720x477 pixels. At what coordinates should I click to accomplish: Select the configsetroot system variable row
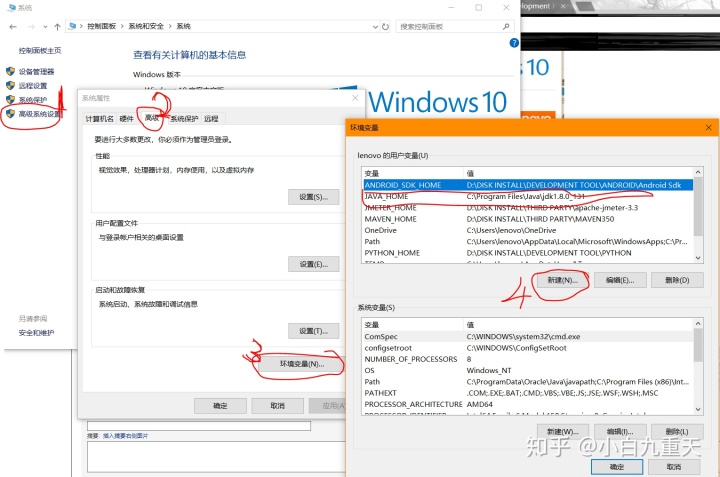pos(528,348)
